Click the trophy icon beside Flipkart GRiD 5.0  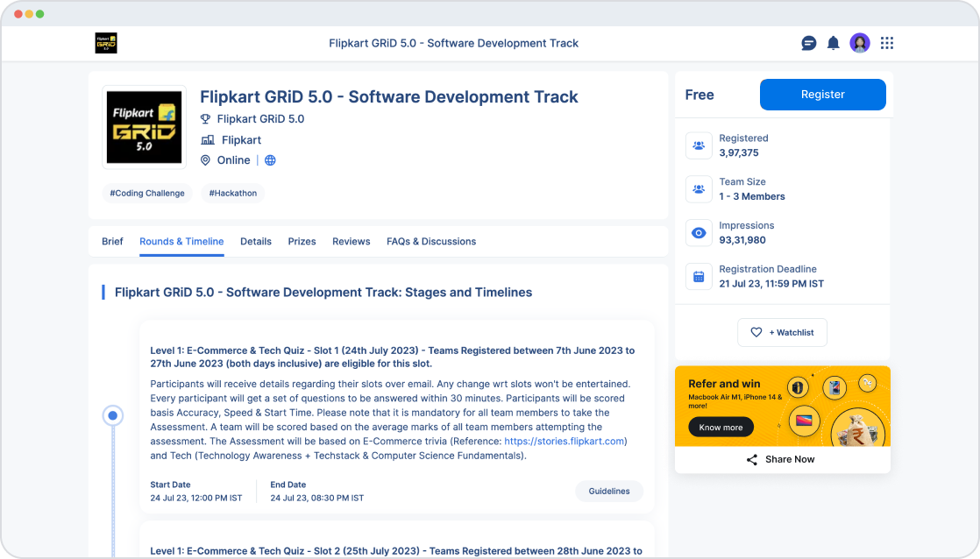coord(205,118)
